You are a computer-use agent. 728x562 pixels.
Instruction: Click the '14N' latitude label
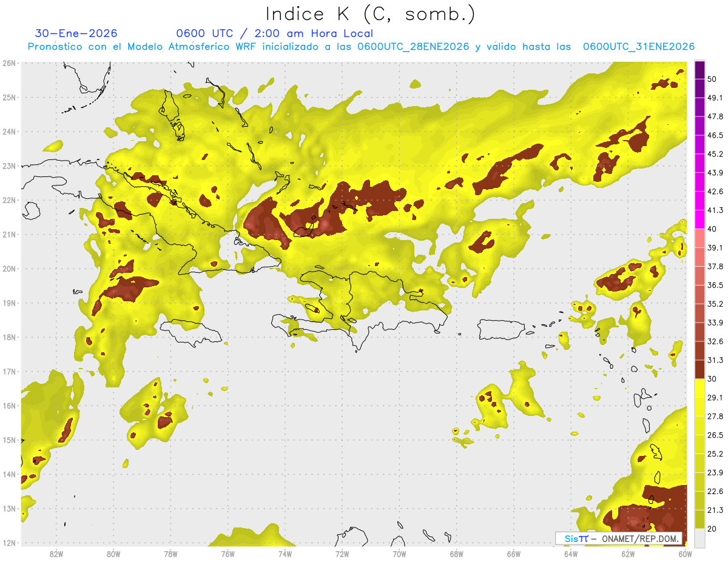8,474
